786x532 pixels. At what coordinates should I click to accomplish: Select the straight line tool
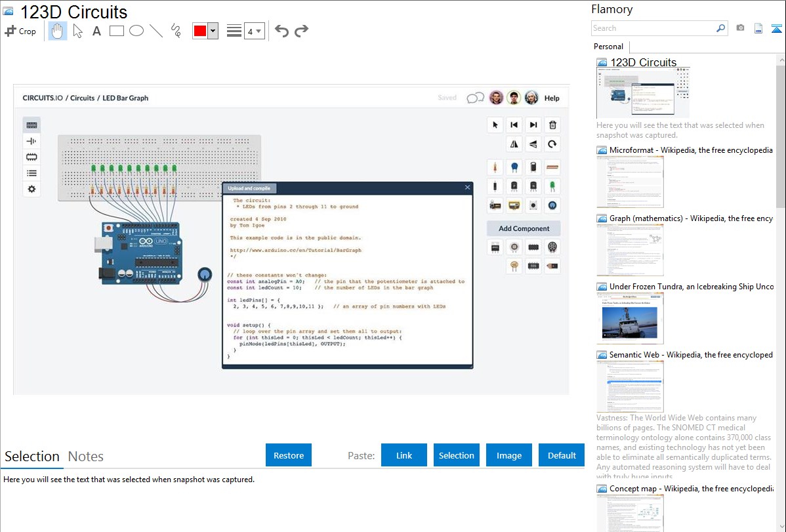156,31
